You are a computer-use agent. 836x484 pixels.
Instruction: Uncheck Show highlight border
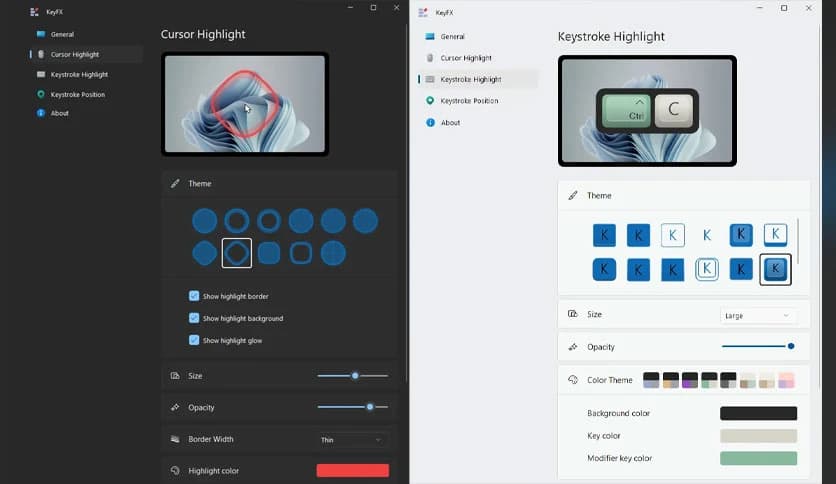(194, 296)
